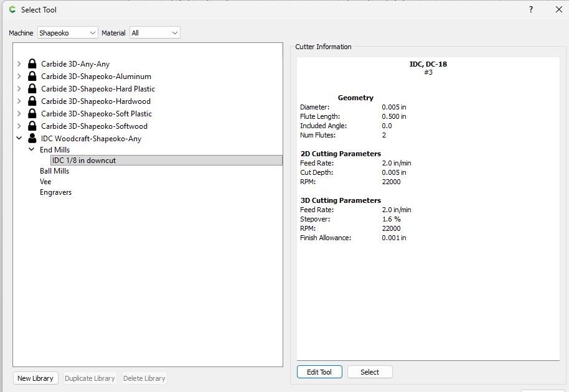569x392 pixels.
Task: Expand the Carbide 3D-Shapeoko-Hardwood library
Action: coord(19,101)
